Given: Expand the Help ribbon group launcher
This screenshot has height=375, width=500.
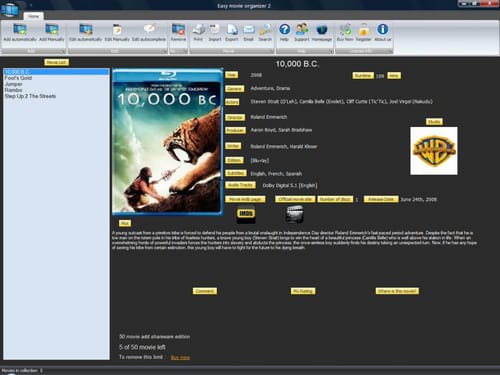Looking at the screenshot, I should coord(331,51).
